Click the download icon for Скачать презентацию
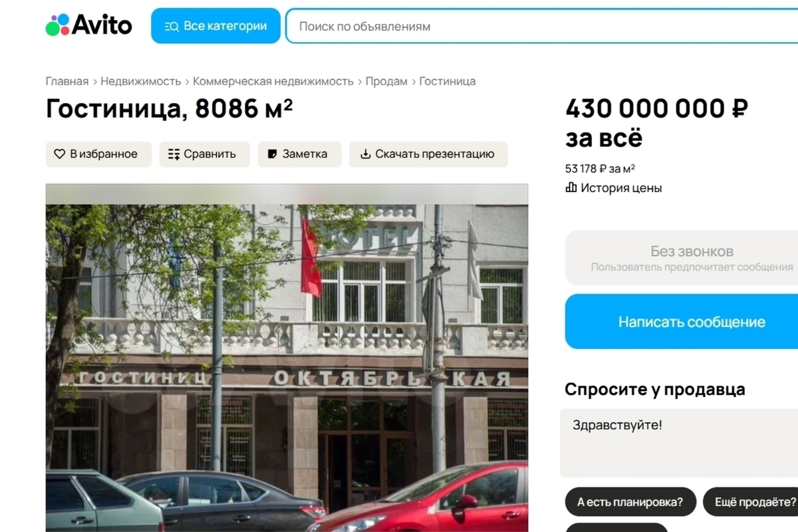This screenshot has width=798, height=532. (365, 154)
